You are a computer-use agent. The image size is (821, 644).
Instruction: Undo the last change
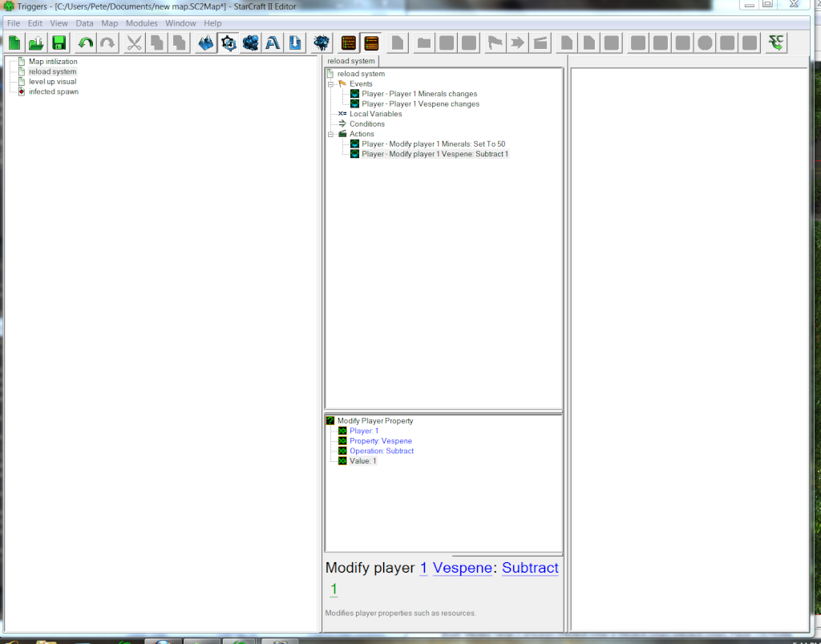pos(85,43)
